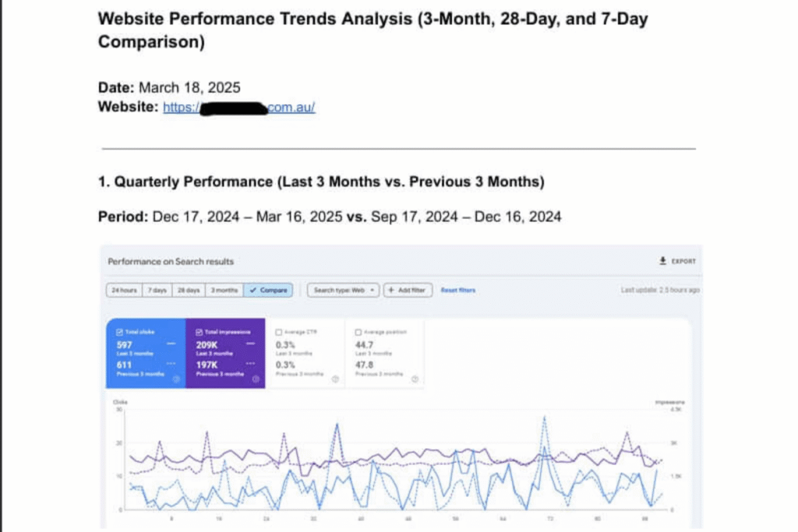Choose the 3 months date range
This screenshot has width=798, height=532.
click(x=224, y=291)
